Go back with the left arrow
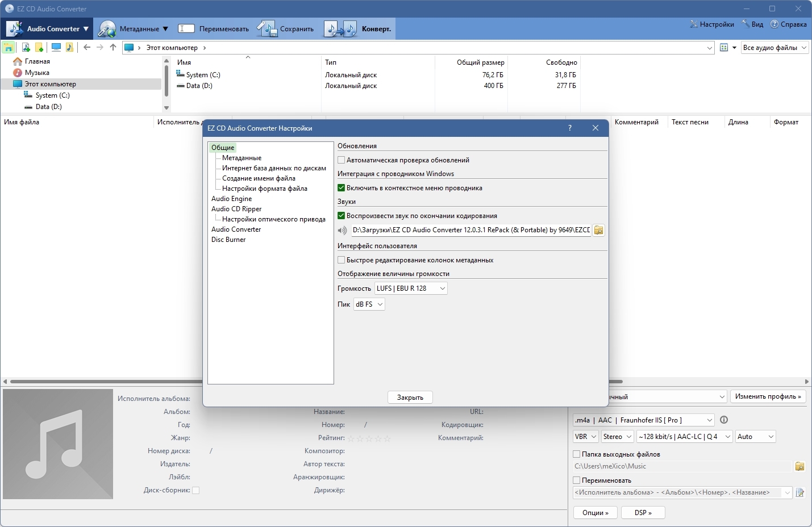This screenshot has width=812, height=527. click(x=87, y=48)
